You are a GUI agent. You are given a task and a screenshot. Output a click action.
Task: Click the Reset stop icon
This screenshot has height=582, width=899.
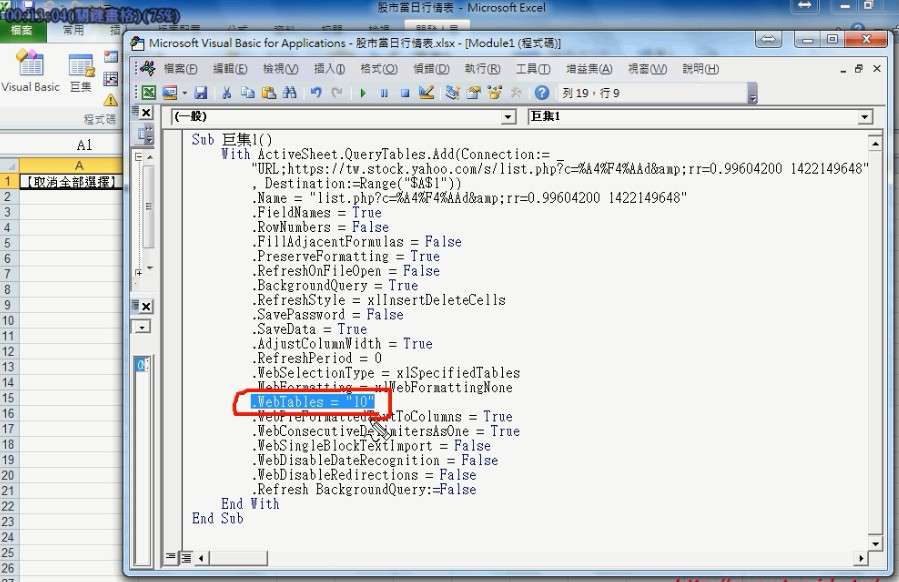[x=405, y=93]
